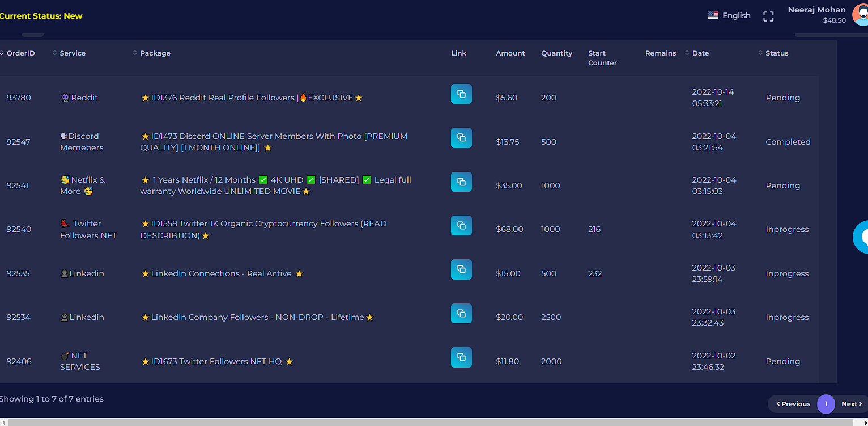Copy link for Netflix order 92541

click(461, 182)
